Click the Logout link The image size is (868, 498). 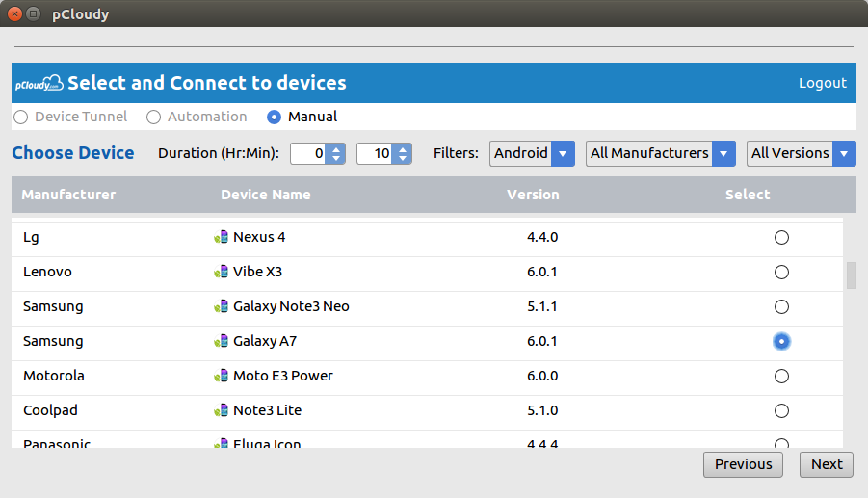[x=822, y=83]
